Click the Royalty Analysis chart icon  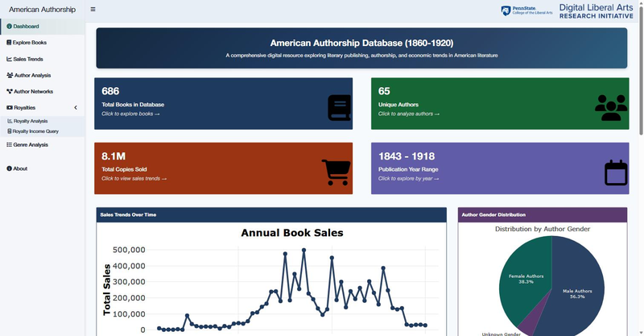click(10, 121)
